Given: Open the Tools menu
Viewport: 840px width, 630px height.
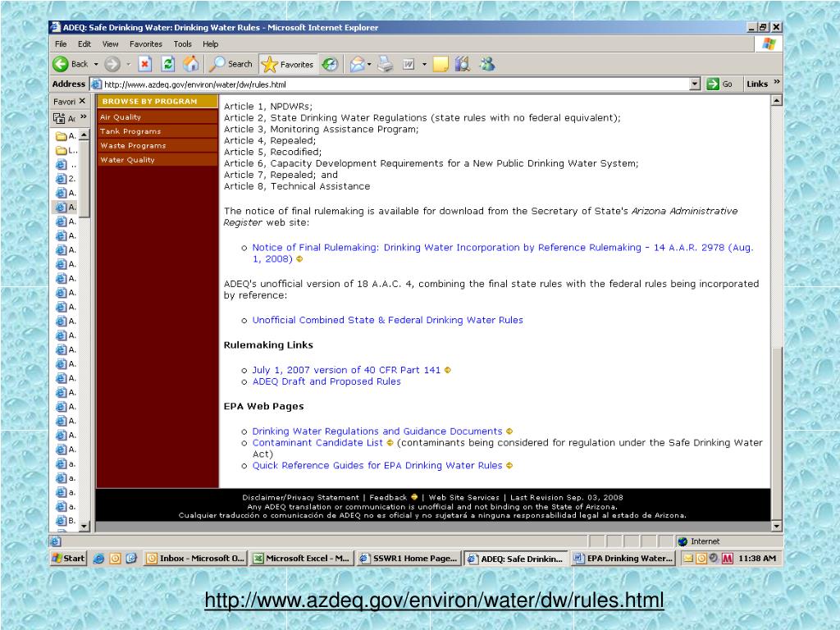Looking at the screenshot, I should pos(182,44).
